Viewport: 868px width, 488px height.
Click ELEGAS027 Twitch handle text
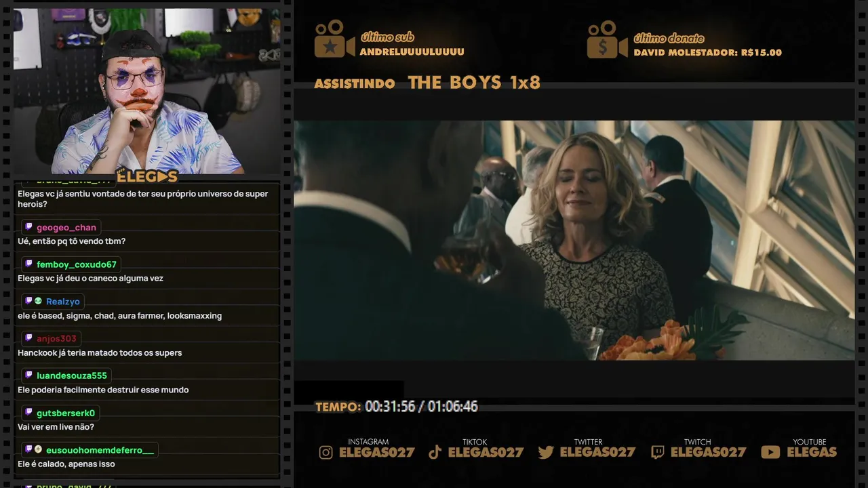click(x=708, y=453)
